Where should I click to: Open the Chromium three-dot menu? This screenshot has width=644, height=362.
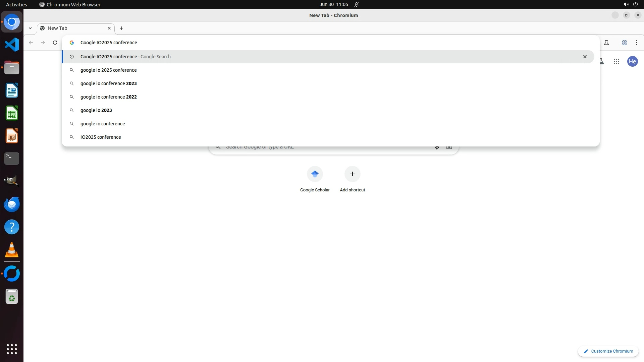[636, 43]
